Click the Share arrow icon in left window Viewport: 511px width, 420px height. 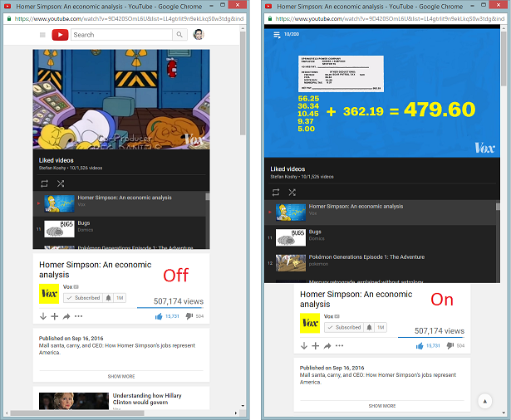[x=66, y=316]
